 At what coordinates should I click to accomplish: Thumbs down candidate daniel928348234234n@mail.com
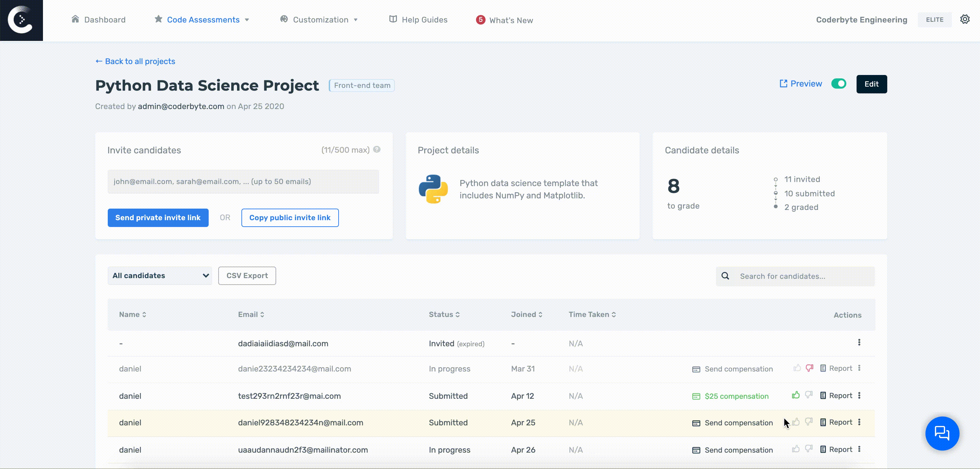[x=809, y=422]
